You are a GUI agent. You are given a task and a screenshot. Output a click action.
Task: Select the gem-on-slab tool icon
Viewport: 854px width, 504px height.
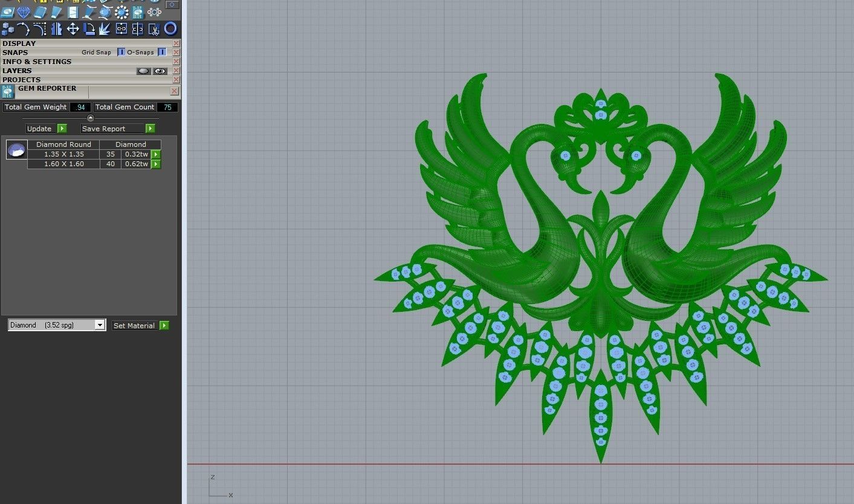(x=7, y=12)
